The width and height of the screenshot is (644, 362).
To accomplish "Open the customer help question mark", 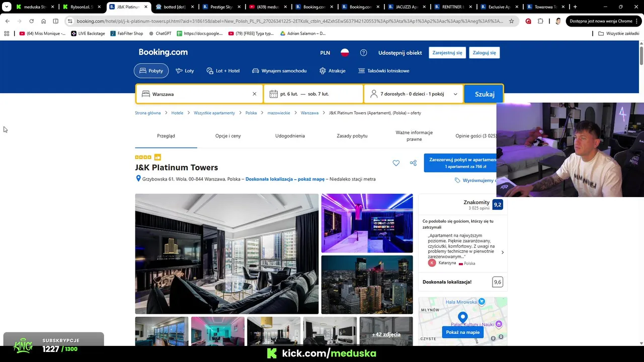I will pyautogui.click(x=363, y=53).
